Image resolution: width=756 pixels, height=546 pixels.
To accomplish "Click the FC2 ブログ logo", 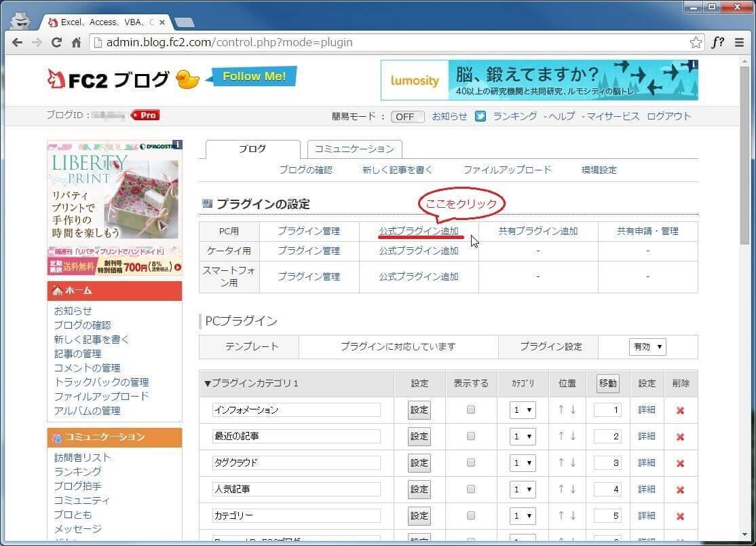I will pyautogui.click(x=109, y=79).
